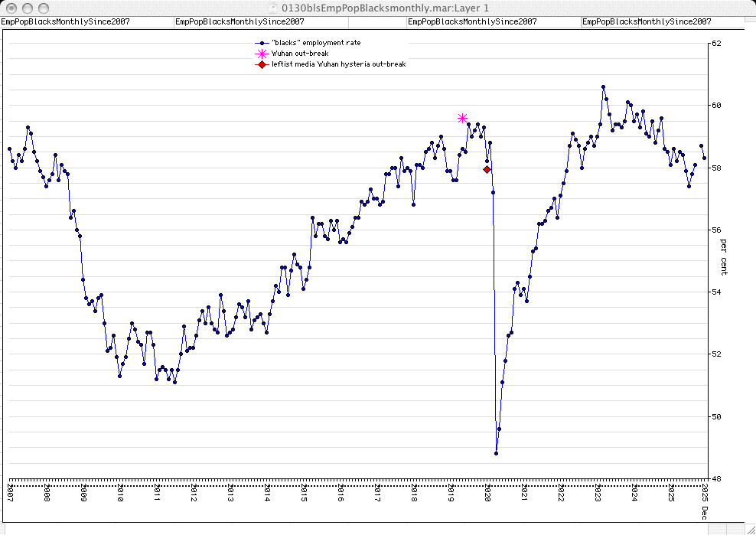756x535 pixels.
Task: Click the "2025 Dec" x-axis label
Action: click(x=704, y=494)
